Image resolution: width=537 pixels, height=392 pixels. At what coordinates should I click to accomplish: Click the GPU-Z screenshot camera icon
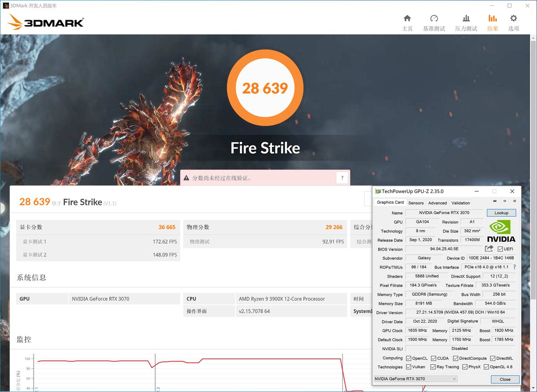494,201
